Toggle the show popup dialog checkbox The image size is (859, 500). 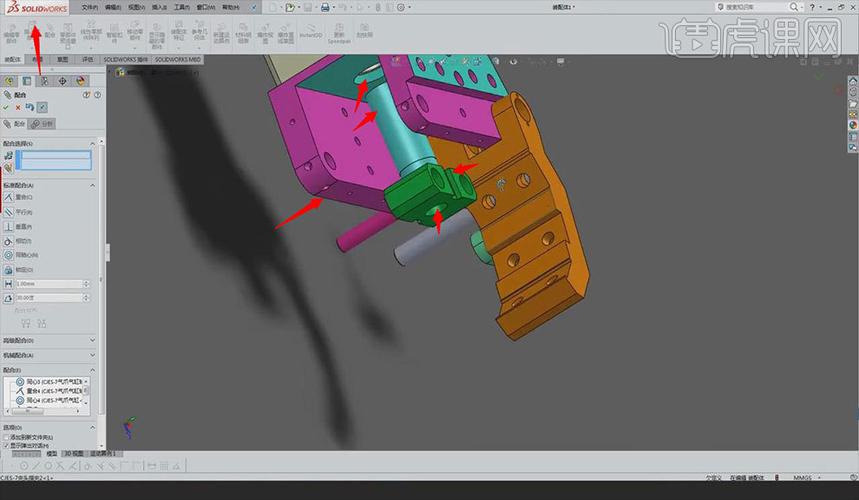(6, 446)
